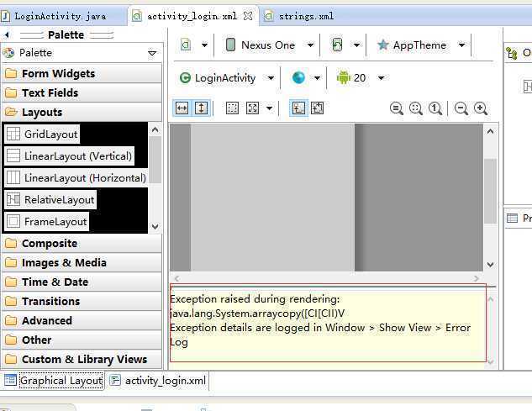Select FrameLayout from palette
This screenshot has width=532, height=411.
47,222
